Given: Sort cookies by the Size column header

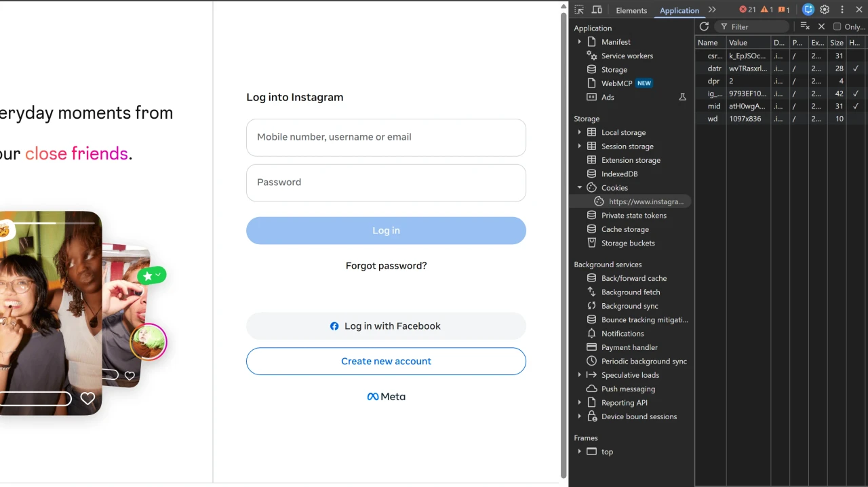Looking at the screenshot, I should point(837,43).
